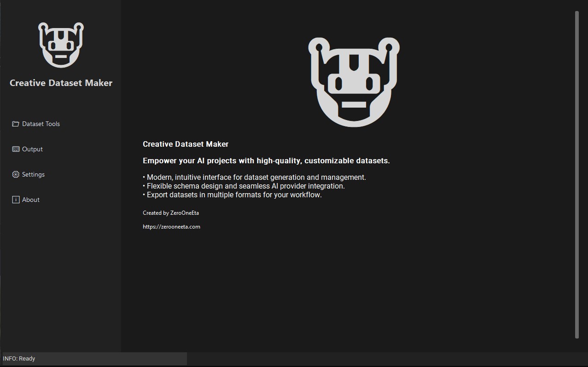The height and width of the screenshot is (367, 588).
Task: Click the Settings gear icon
Action: coord(16,174)
